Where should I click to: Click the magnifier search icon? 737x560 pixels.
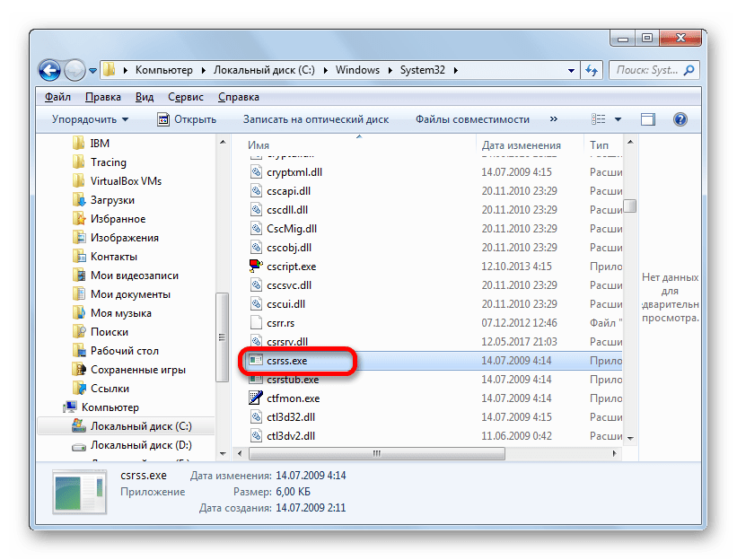pyautogui.click(x=689, y=71)
